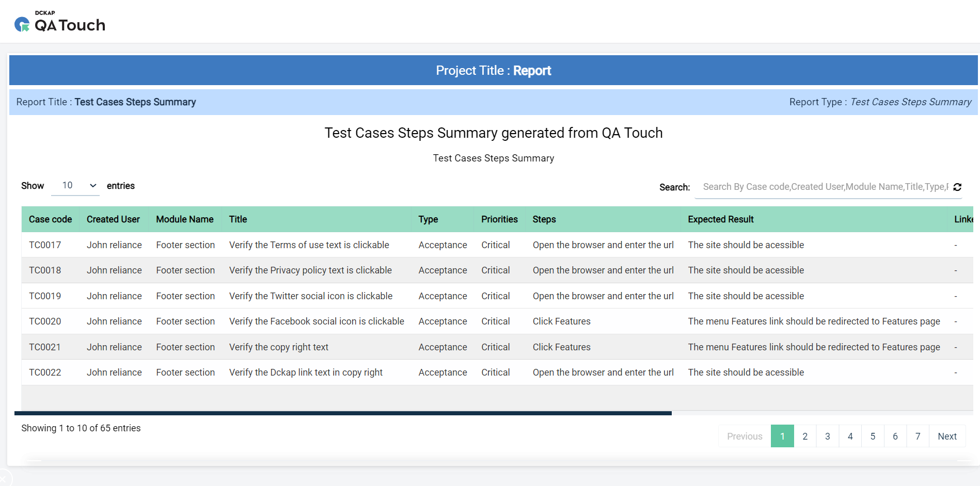This screenshot has width=980, height=486.
Task: Click 'Acceptance' type in TC0019 row
Action: click(443, 296)
